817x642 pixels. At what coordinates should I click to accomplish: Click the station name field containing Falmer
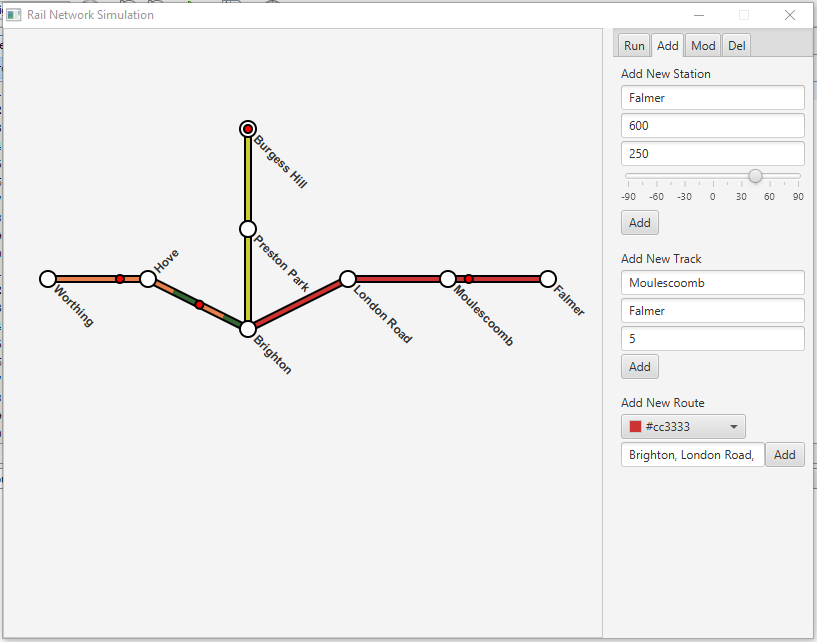[712, 98]
